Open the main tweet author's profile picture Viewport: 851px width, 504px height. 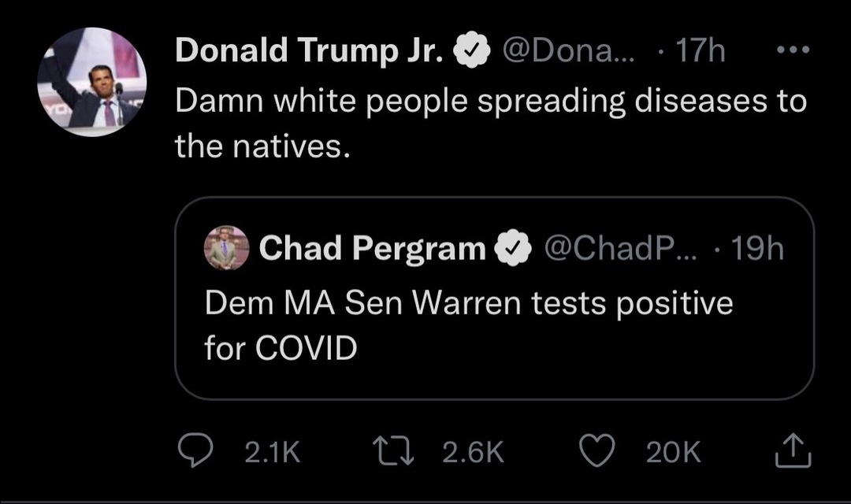(92, 82)
